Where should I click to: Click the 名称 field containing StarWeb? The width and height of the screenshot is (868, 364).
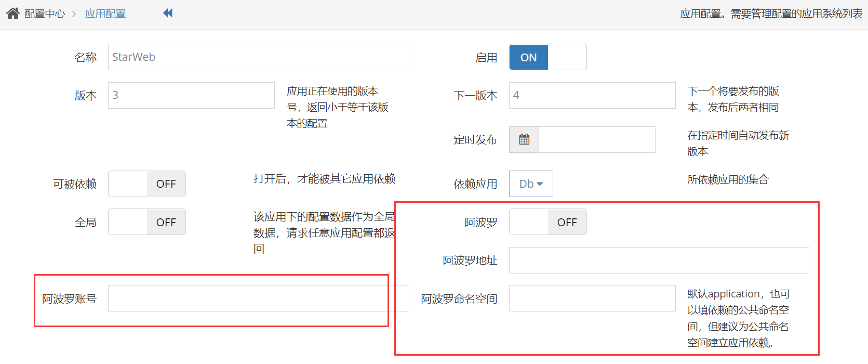pyautogui.click(x=258, y=57)
